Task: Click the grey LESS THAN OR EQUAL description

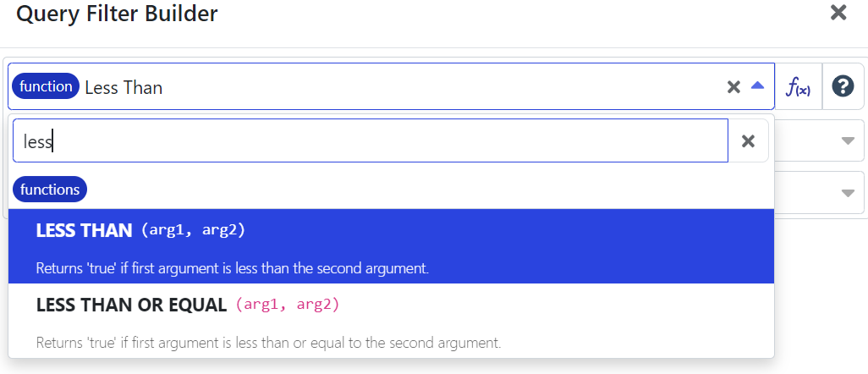Action: pos(269,343)
